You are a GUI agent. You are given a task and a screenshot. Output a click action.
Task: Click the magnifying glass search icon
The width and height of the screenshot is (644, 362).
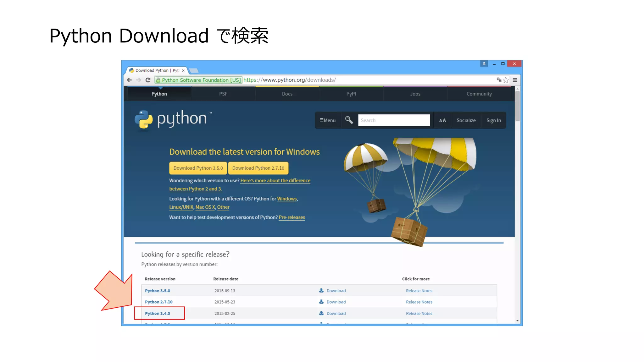click(349, 120)
